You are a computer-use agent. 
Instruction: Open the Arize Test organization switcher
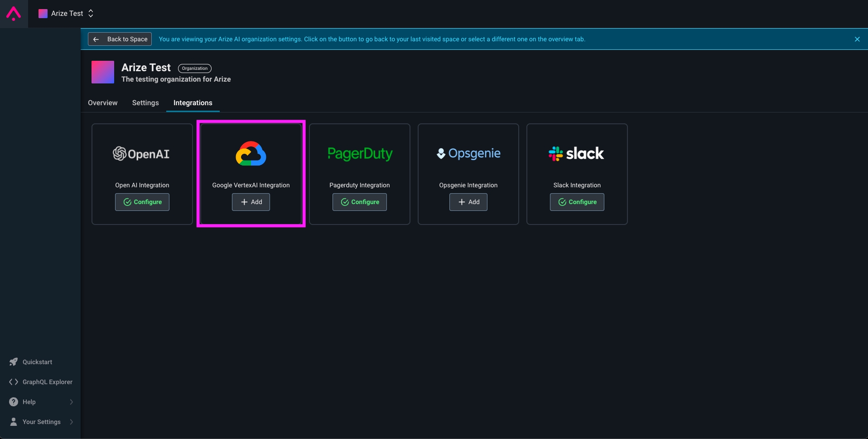66,14
